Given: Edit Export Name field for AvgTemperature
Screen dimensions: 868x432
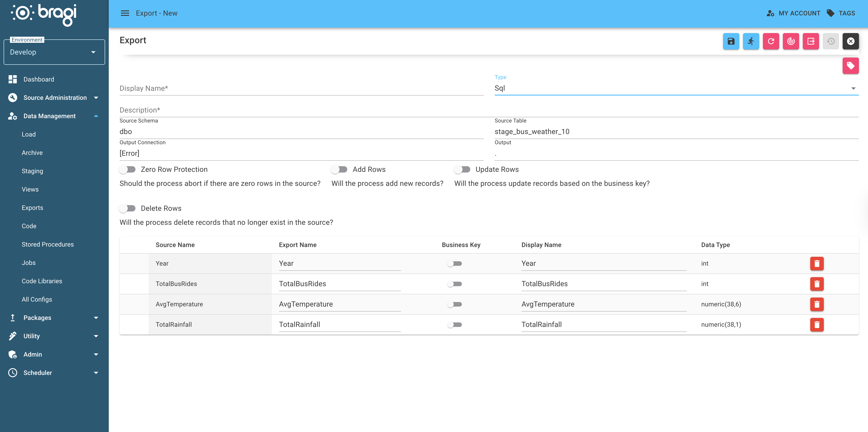Looking at the screenshot, I should tap(340, 304).
